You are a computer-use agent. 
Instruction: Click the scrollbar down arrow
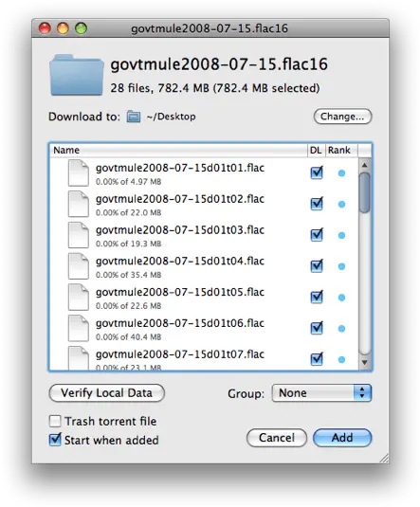coord(364,362)
